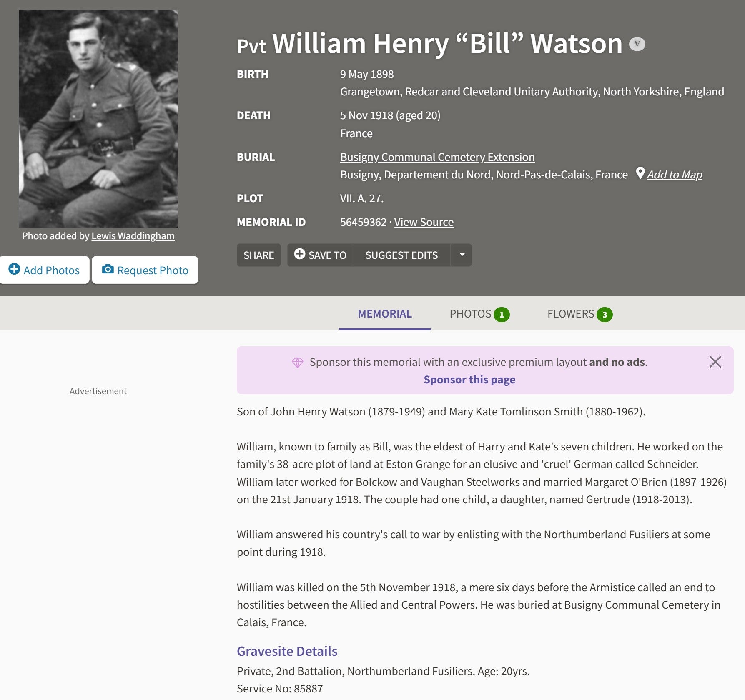Open the soldier portrait photo
Image resolution: width=745 pixels, height=700 pixels.
tap(98, 119)
